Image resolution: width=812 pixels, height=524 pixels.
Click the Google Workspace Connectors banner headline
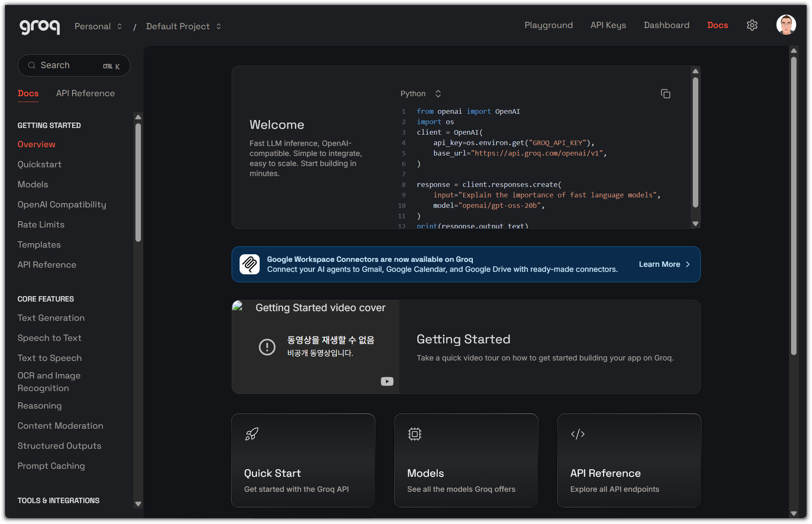pyautogui.click(x=370, y=259)
